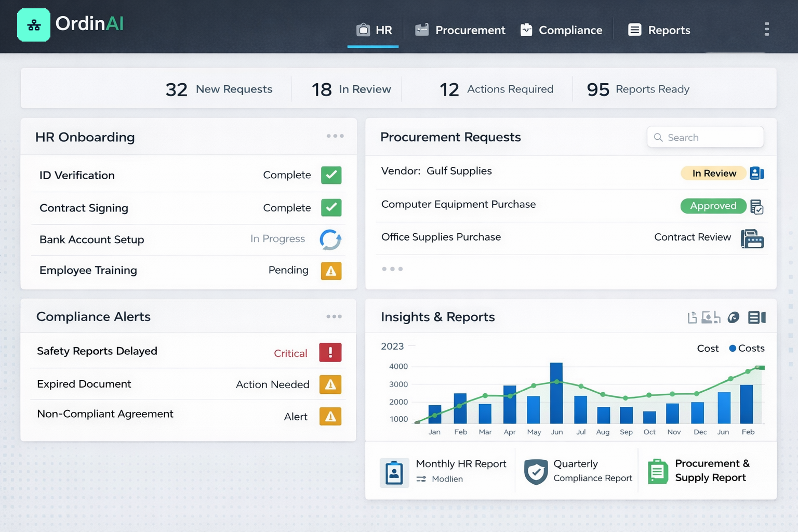Click the OrdinAI logo icon

[33, 24]
